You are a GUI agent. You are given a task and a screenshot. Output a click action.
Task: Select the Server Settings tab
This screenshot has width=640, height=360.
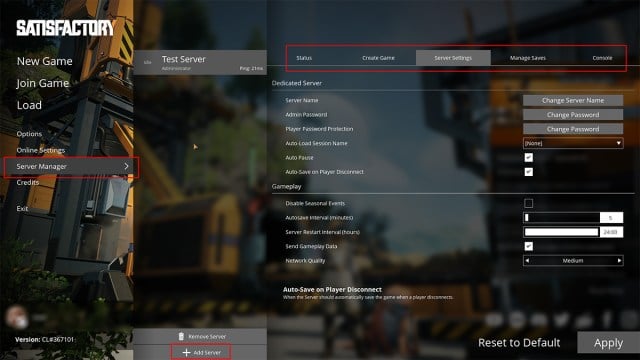pos(453,58)
